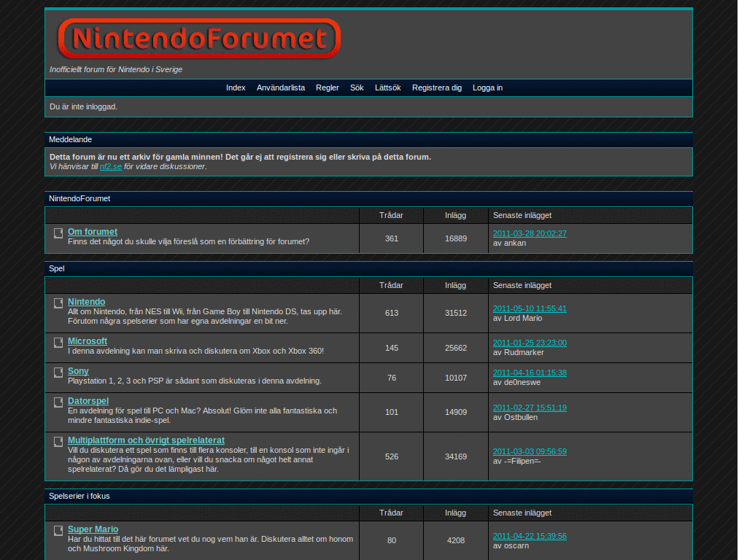Viewport: 747px width, 560px height.
Task: Open the Nintendo board
Action: (86, 301)
